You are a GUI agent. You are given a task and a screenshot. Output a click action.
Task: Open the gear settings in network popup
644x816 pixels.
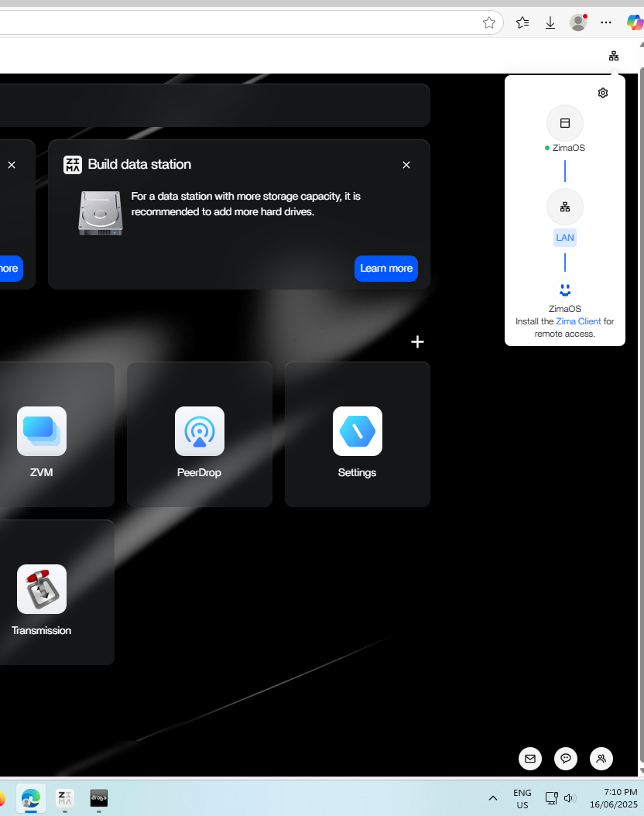pos(603,93)
